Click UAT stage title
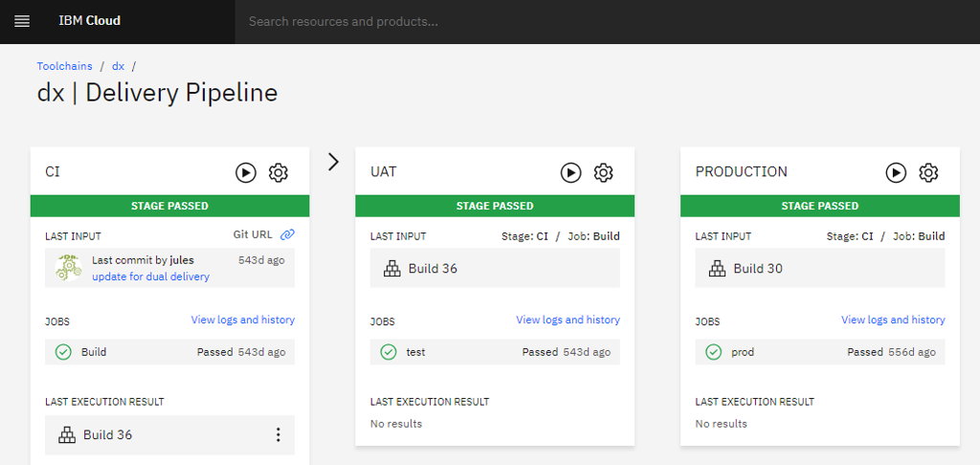 click(x=384, y=171)
